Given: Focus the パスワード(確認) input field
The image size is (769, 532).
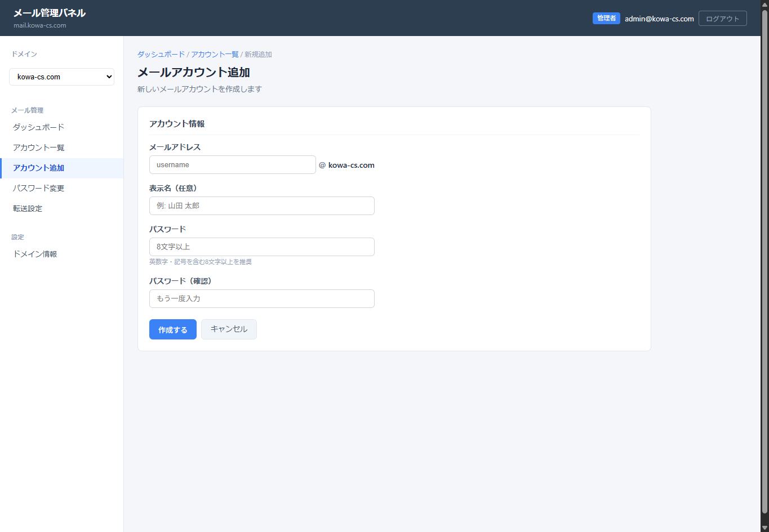Looking at the screenshot, I should [261, 299].
